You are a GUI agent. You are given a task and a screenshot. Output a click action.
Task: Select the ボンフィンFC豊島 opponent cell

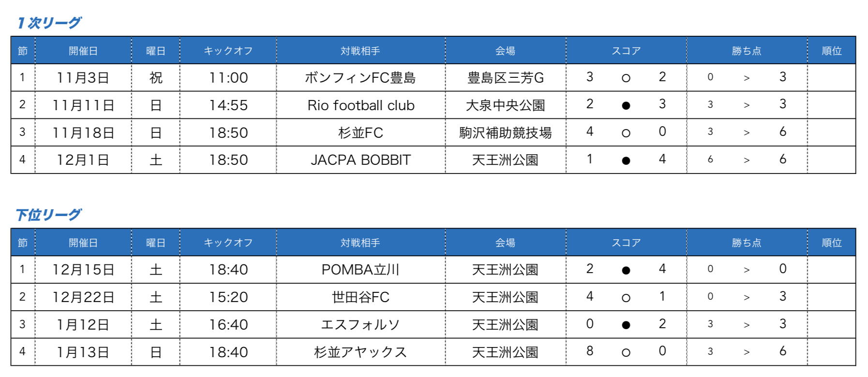(x=360, y=78)
